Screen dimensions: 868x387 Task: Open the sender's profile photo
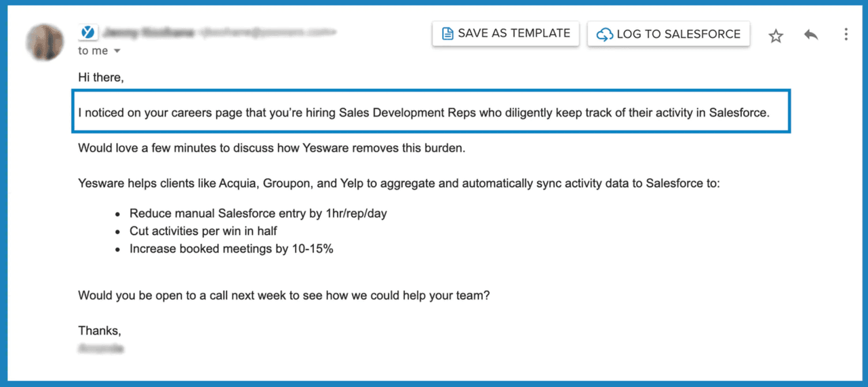click(46, 41)
